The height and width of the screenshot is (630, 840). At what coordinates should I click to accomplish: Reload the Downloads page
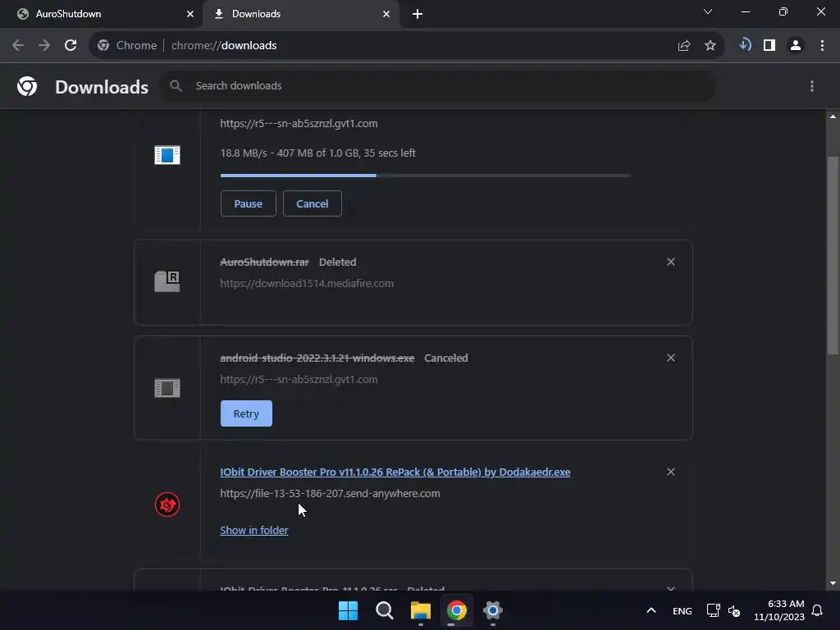coord(71,46)
